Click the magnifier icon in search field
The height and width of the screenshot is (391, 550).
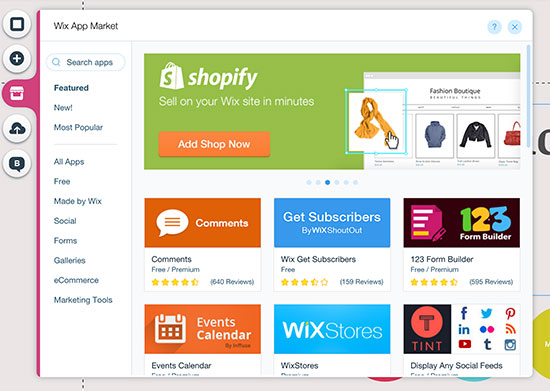coord(56,62)
